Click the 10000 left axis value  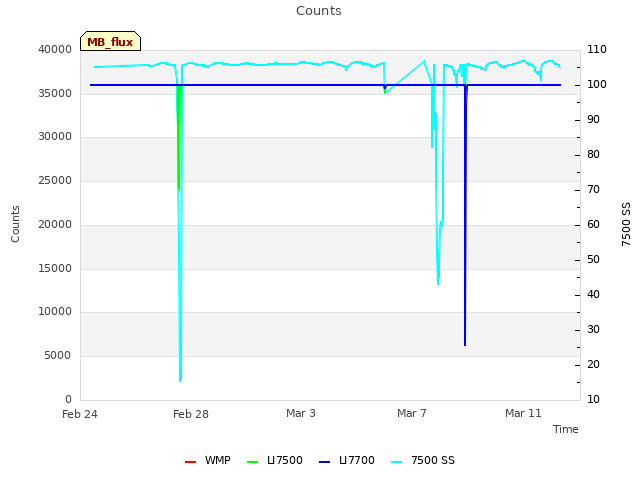click(55, 312)
